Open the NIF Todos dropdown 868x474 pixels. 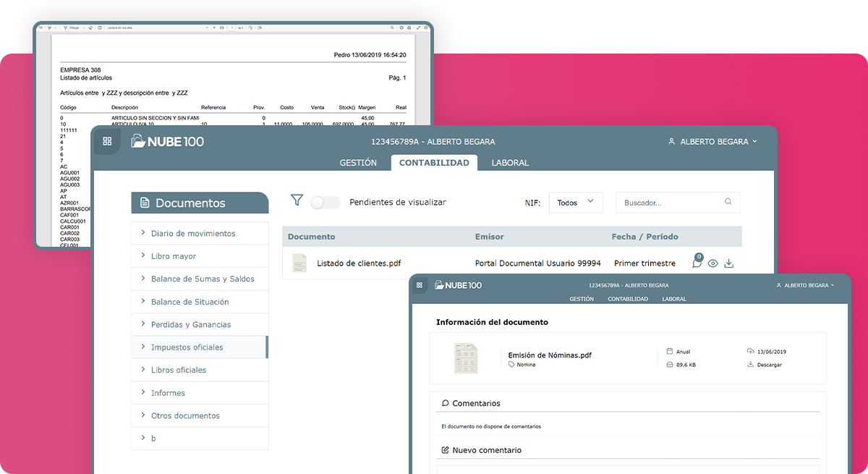coord(576,203)
